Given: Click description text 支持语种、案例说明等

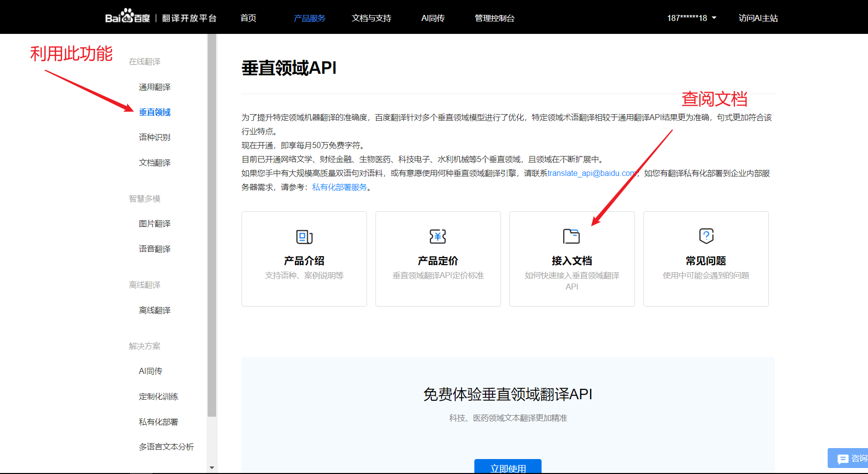Looking at the screenshot, I should click(x=304, y=276).
